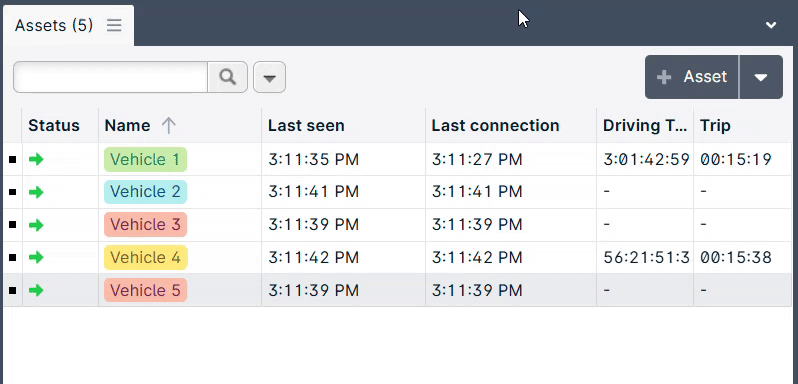
Task: Click Vehicle 3 last seen 3:11:39 PM
Action: pyautogui.click(x=314, y=225)
